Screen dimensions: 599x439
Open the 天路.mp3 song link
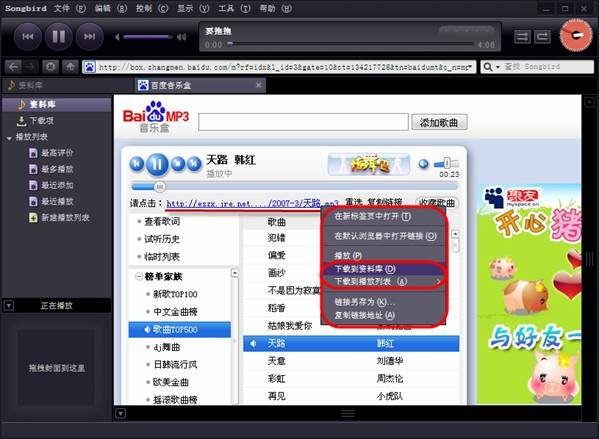click(x=253, y=203)
